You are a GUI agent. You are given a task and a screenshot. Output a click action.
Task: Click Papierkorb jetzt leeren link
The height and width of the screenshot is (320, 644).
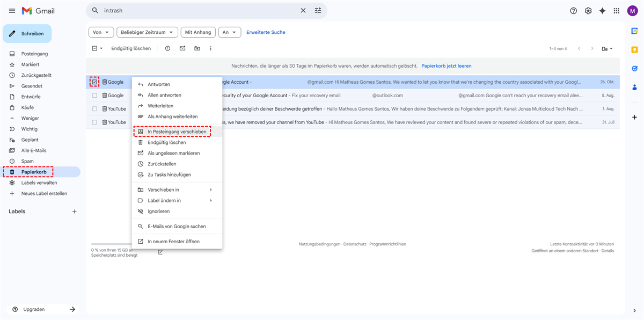(x=446, y=66)
